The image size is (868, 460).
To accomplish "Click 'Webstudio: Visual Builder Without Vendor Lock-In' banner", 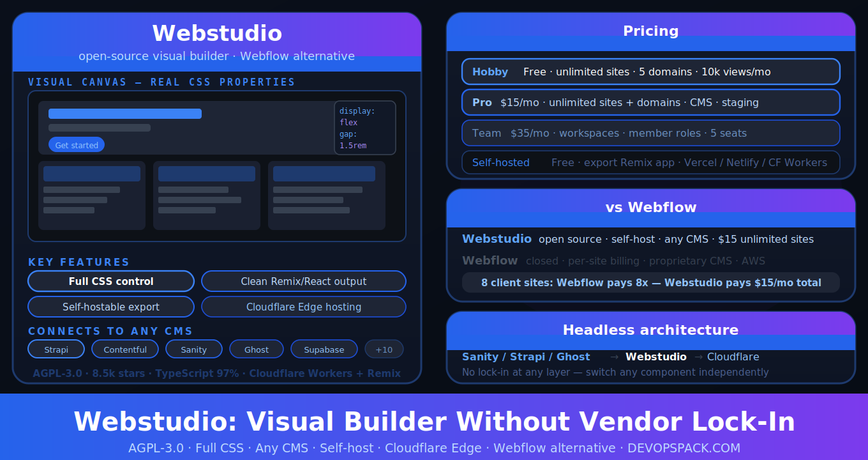I will tap(434, 422).
